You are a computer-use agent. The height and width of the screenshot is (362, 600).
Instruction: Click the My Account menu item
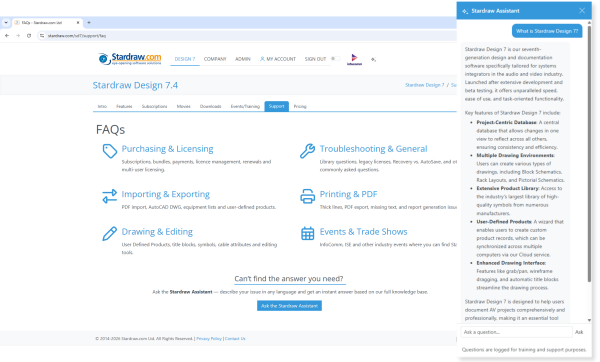[278, 59]
